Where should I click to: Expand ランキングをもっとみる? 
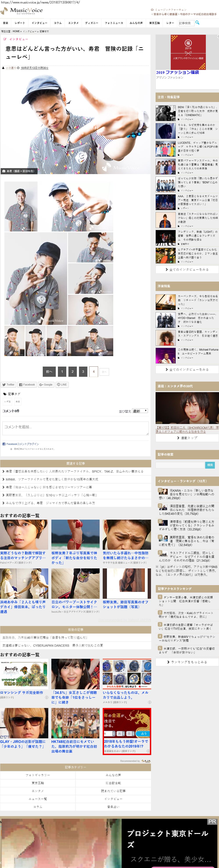187,662
